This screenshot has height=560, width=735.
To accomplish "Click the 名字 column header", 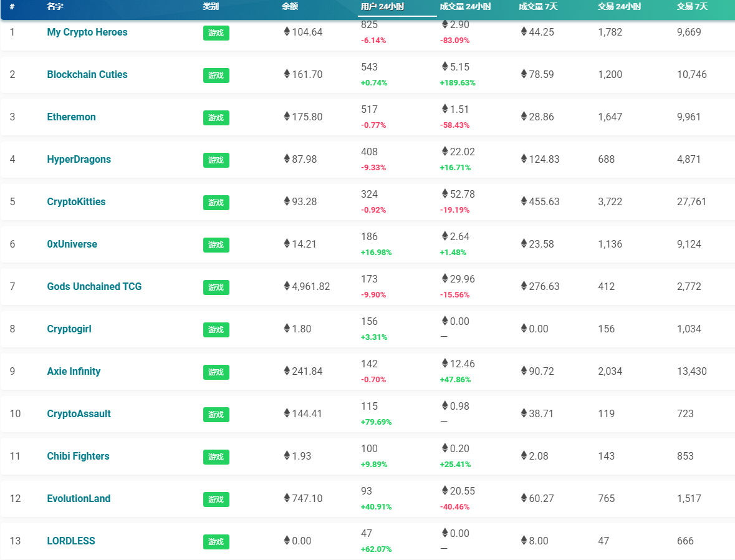I will click(55, 7).
